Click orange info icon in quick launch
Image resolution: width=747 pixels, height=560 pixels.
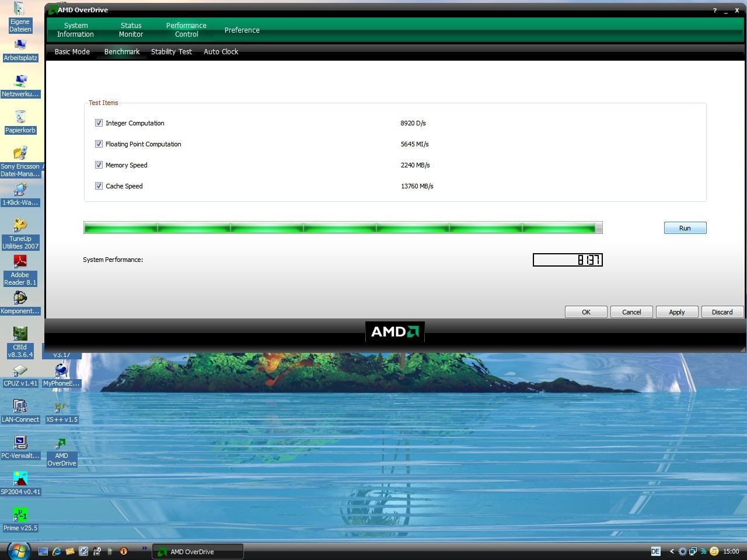click(x=123, y=551)
